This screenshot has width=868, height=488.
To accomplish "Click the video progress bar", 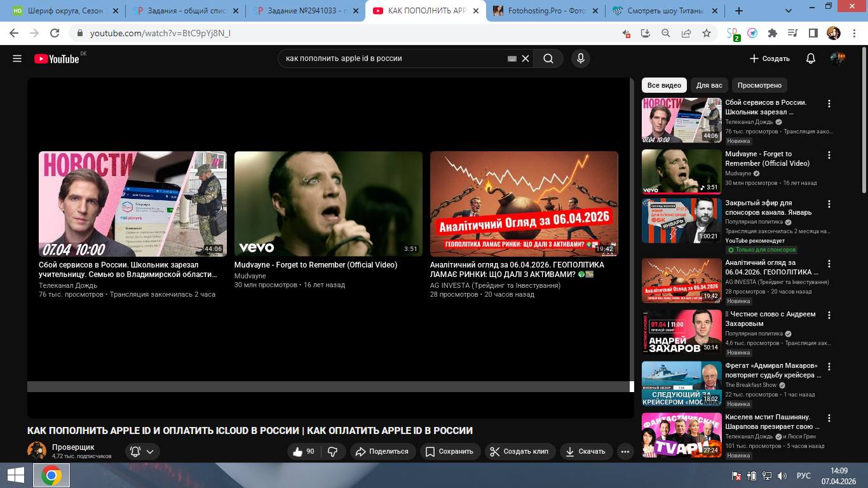I will 329,386.
